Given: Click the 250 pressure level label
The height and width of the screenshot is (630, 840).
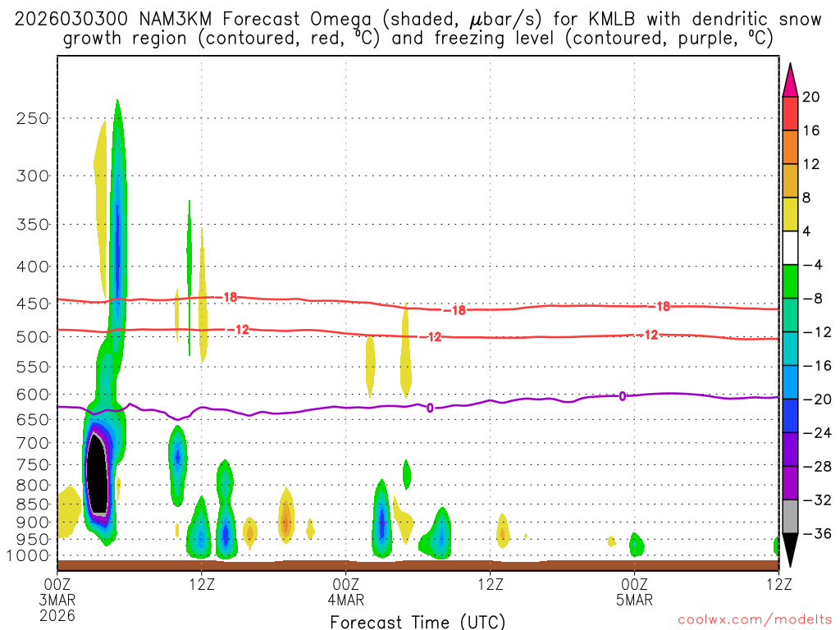Looking at the screenshot, I should (x=33, y=118).
